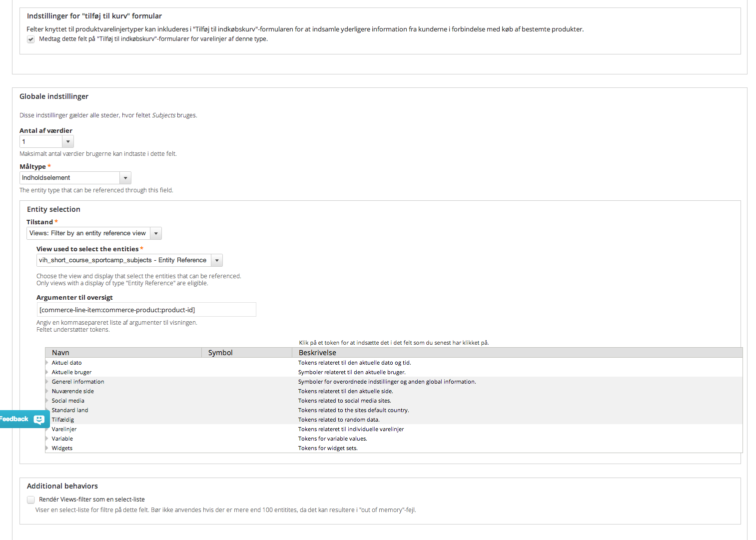Select the "Nuværende side" token row
This screenshot has height=540, width=756.
coord(73,391)
